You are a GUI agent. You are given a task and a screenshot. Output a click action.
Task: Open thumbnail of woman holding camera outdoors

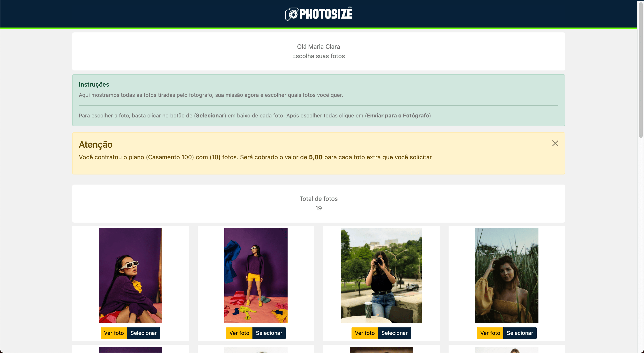coord(381,275)
